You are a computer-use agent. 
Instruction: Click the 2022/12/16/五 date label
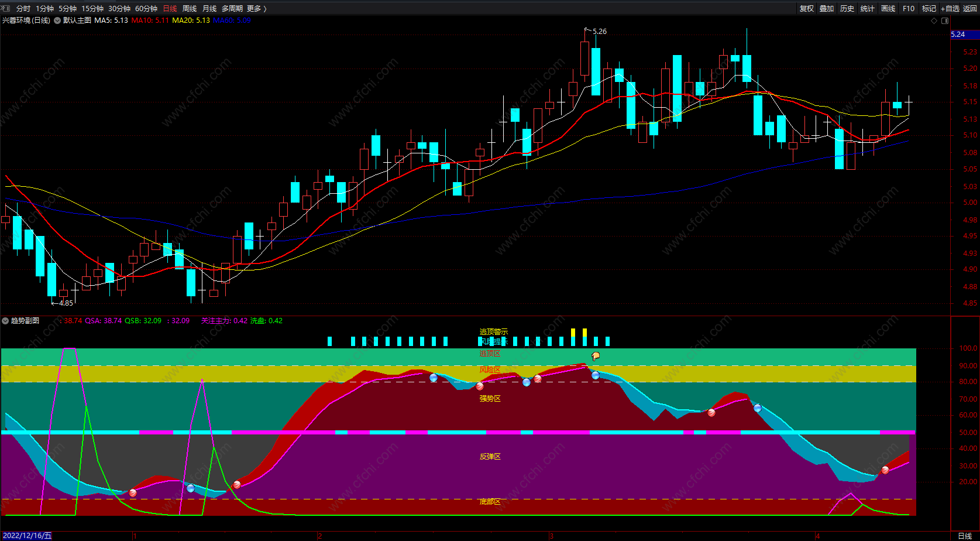(x=26, y=536)
